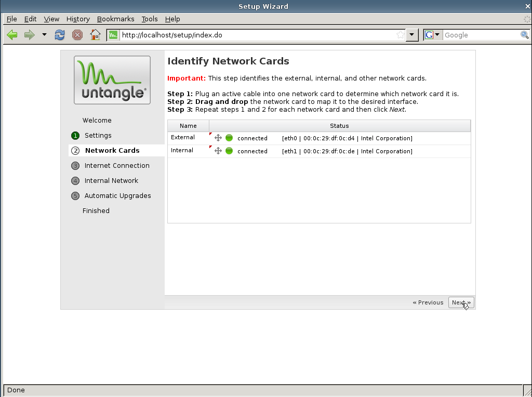This screenshot has height=397, width=532.
Task: Click the move handle for eth1
Action: pyautogui.click(x=218, y=151)
